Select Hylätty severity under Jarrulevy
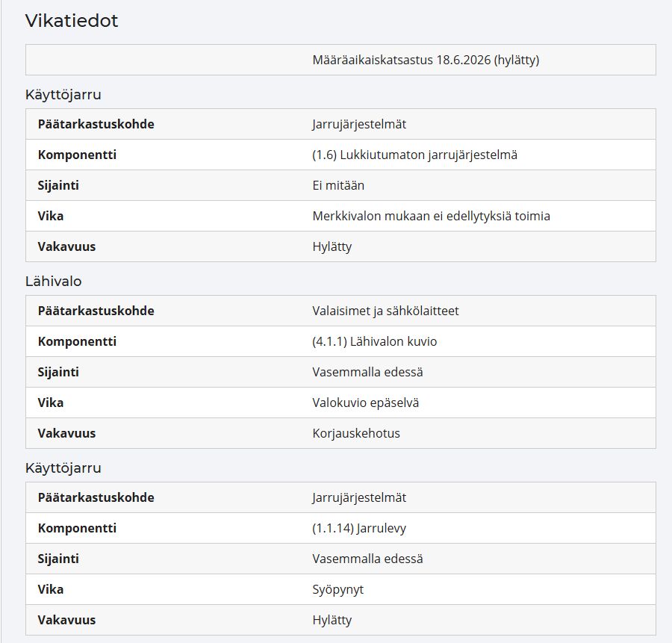The height and width of the screenshot is (643, 672). pyautogui.click(x=332, y=621)
